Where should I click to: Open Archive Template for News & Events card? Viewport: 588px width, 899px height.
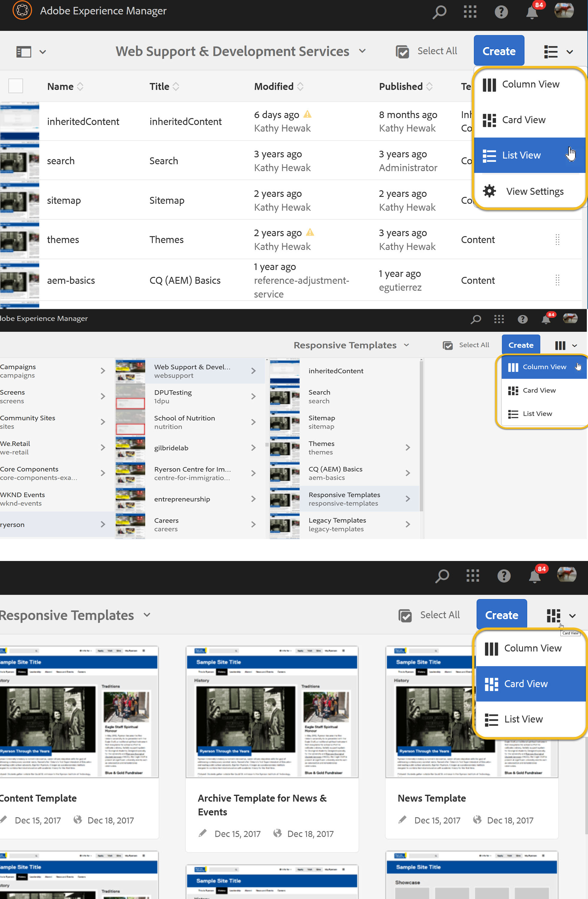pyautogui.click(x=272, y=749)
